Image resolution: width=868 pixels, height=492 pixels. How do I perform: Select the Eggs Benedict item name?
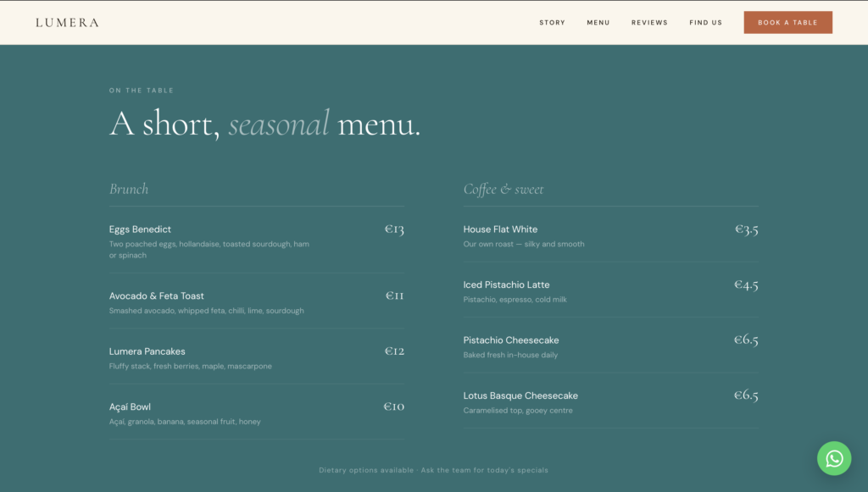point(140,229)
